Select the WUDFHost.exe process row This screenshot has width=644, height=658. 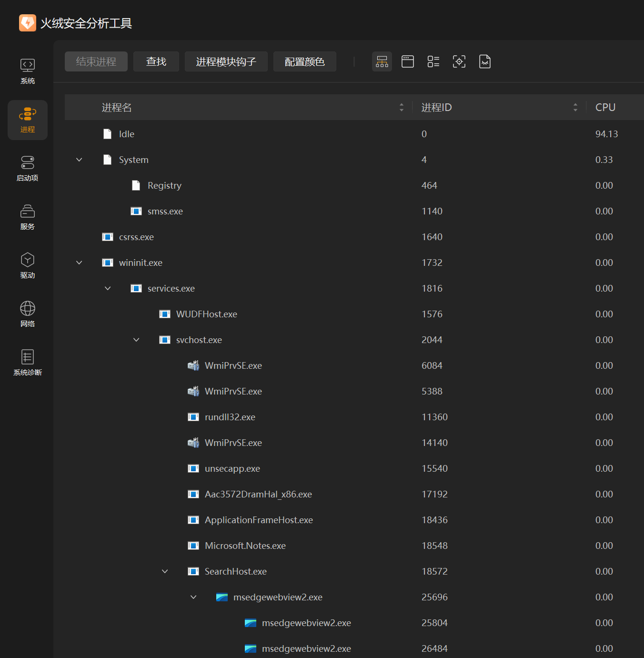click(354, 314)
